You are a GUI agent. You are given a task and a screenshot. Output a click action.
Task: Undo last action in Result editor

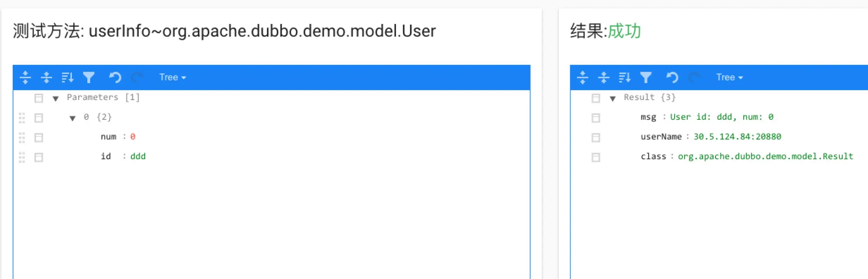672,77
